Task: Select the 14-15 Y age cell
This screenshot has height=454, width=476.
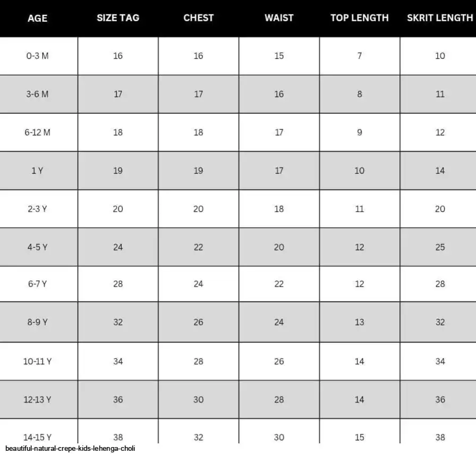Action: click(37, 437)
